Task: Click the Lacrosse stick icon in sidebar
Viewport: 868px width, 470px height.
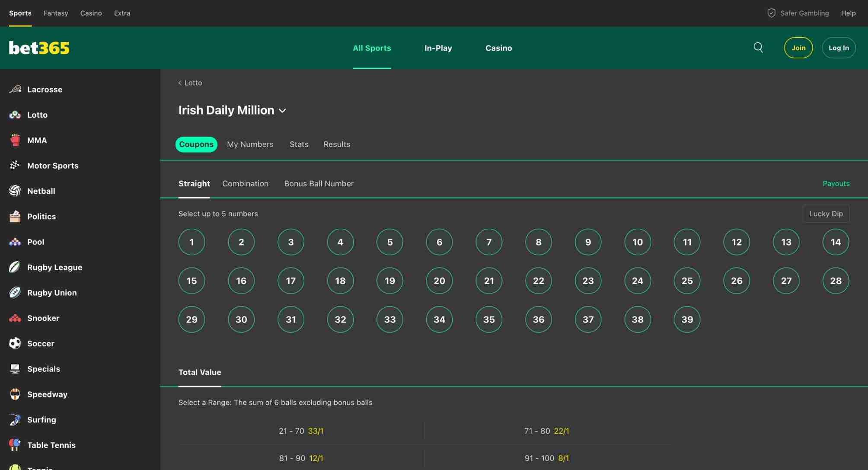Action: click(x=15, y=89)
